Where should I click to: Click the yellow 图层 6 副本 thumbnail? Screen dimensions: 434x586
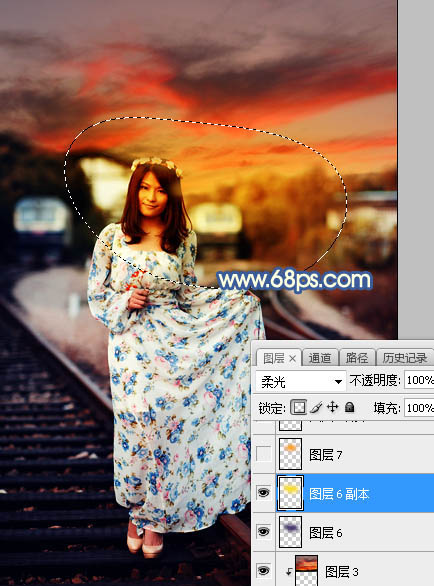point(290,493)
